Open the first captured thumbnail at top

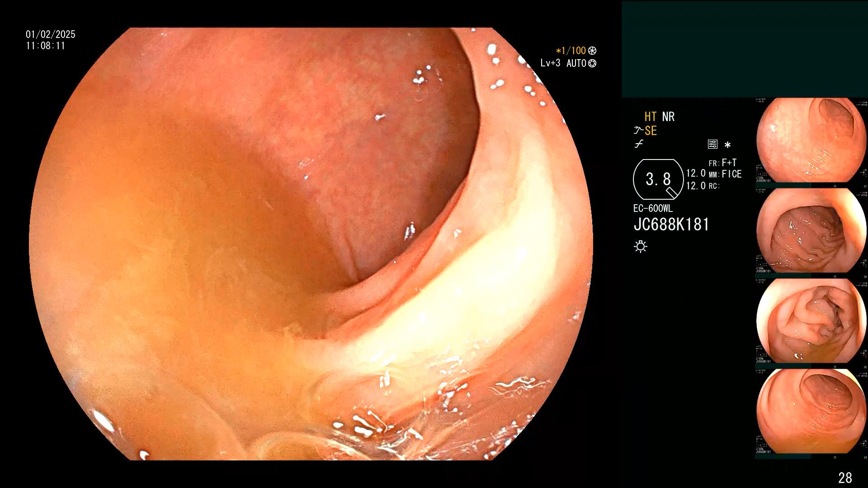click(811, 140)
